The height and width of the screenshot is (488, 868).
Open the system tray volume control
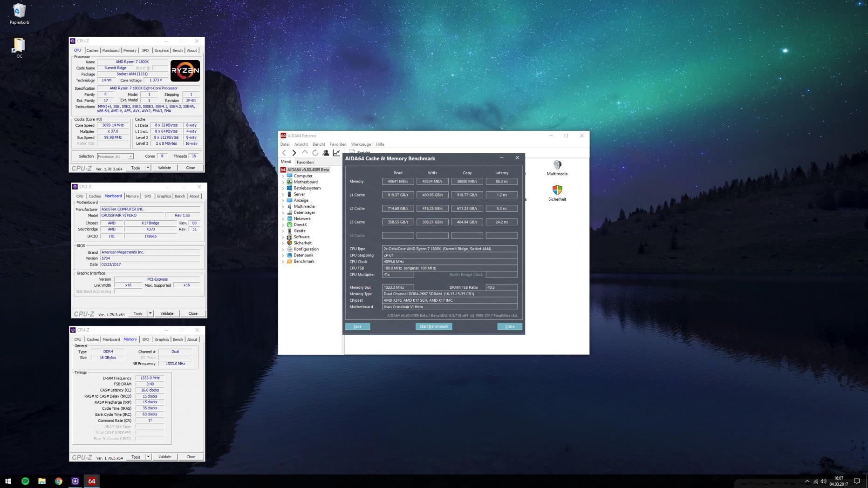pyautogui.click(x=823, y=481)
